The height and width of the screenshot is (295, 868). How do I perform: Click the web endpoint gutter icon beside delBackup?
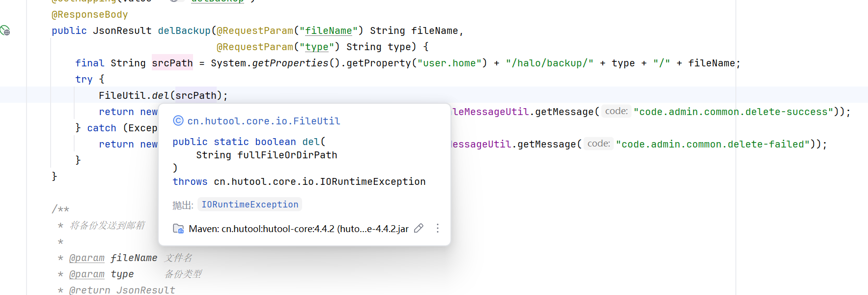coord(5,30)
